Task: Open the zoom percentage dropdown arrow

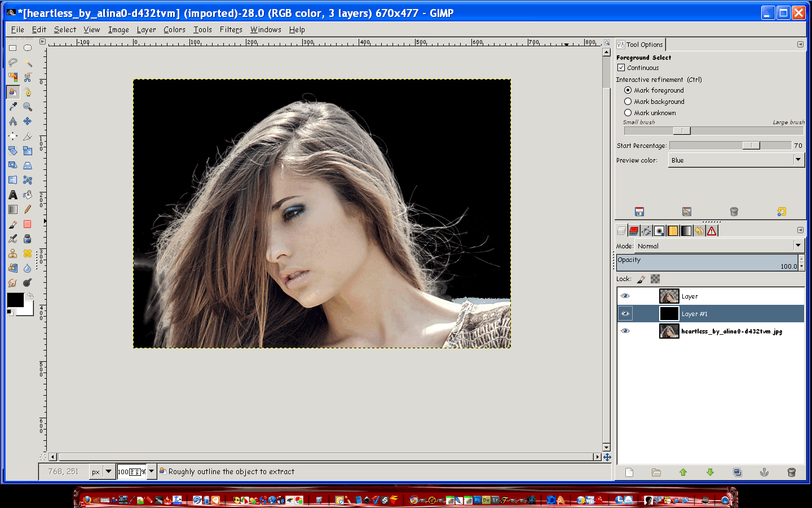Action: [151, 471]
